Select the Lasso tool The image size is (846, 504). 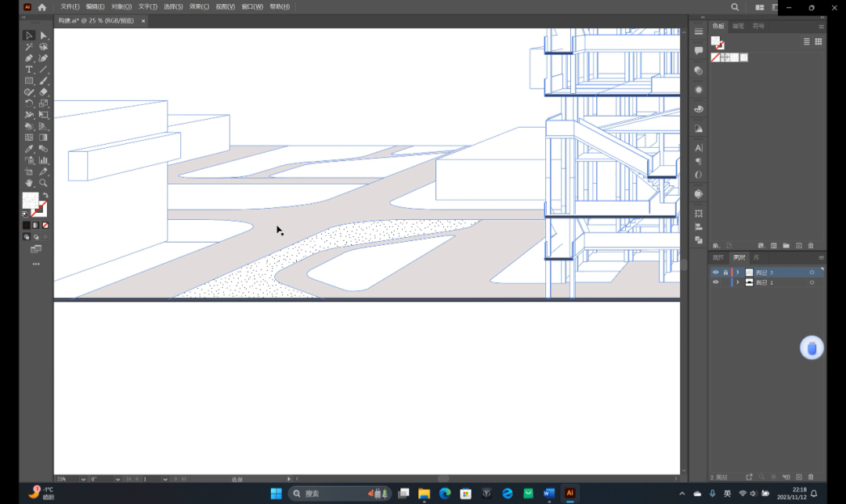(x=44, y=47)
